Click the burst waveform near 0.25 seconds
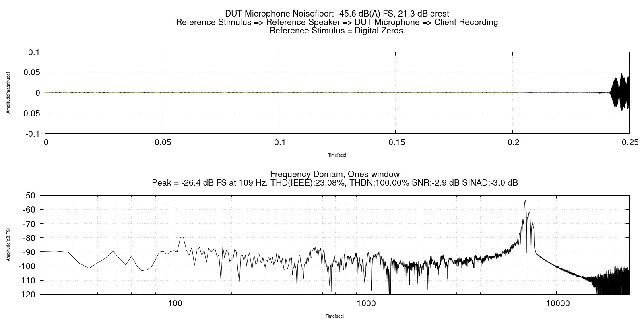 click(620, 93)
